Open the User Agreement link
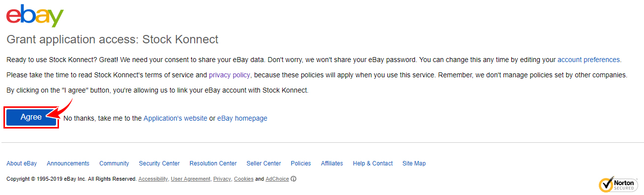 [x=190, y=179]
